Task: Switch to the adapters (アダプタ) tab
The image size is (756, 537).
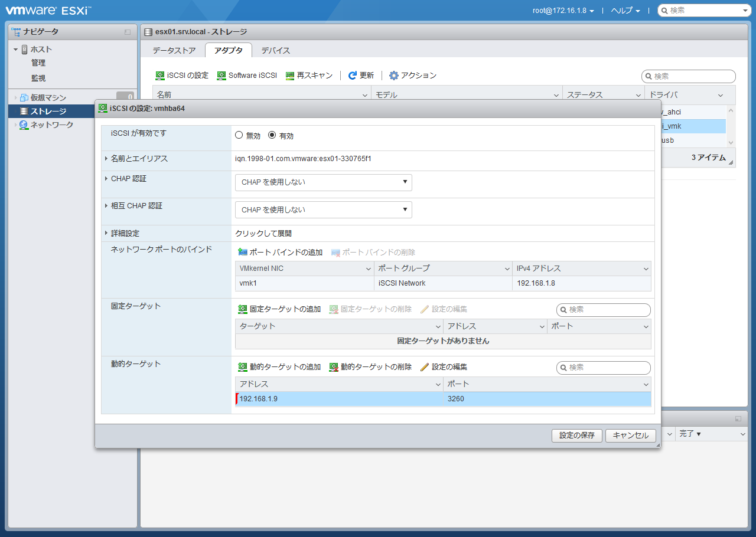Action: pyautogui.click(x=229, y=51)
